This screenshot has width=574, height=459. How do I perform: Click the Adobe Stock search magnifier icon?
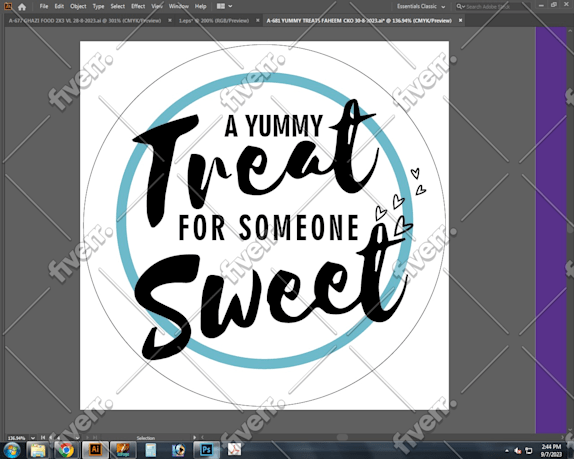pos(460,6)
